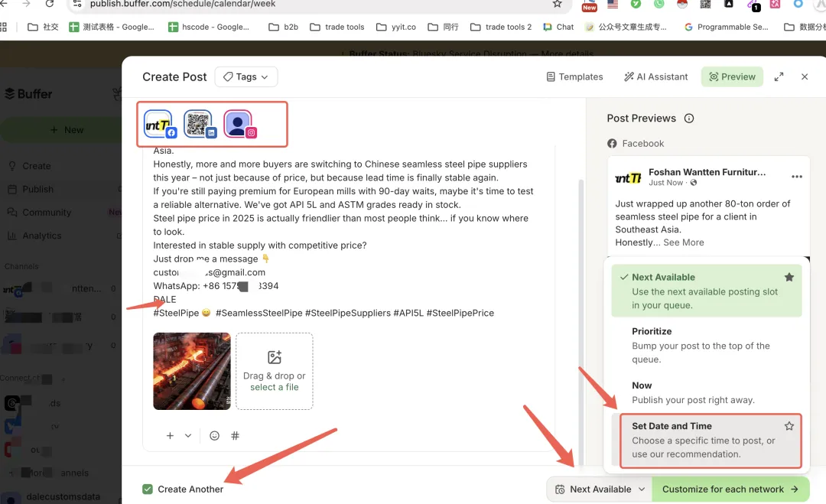This screenshot has width=826, height=504.
Task: Click the Post Previews info icon
Action: (689, 119)
